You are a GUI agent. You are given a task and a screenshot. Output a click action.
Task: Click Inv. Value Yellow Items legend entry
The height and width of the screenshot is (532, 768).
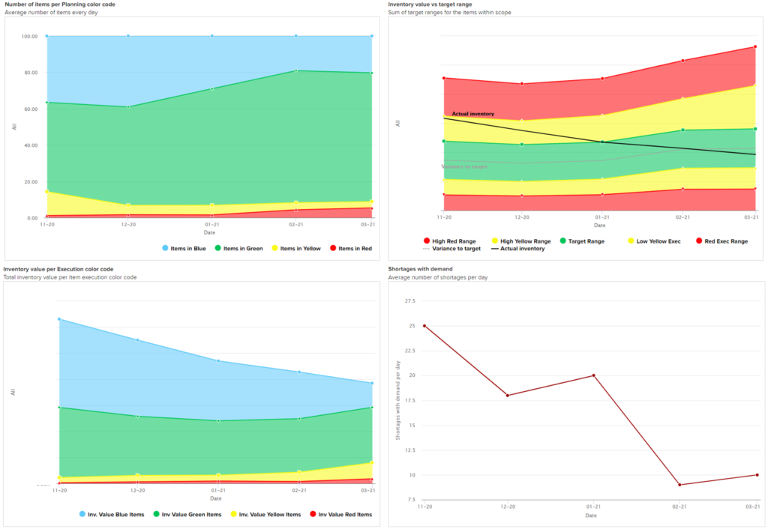268,515
